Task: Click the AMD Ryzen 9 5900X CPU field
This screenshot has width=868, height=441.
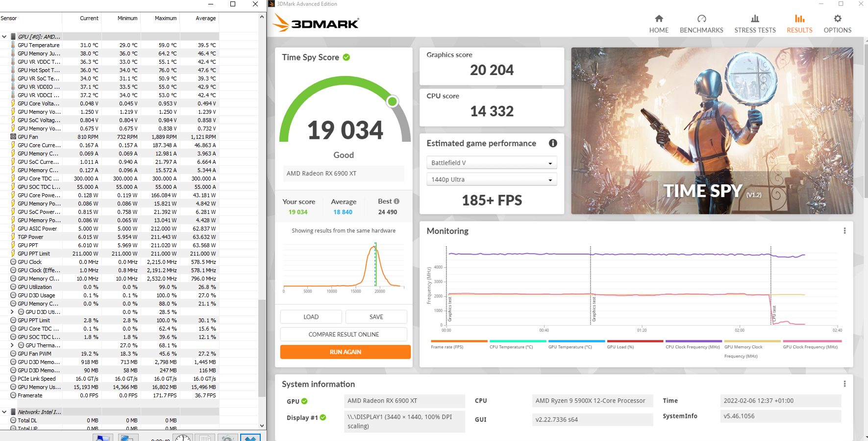Action: point(593,401)
